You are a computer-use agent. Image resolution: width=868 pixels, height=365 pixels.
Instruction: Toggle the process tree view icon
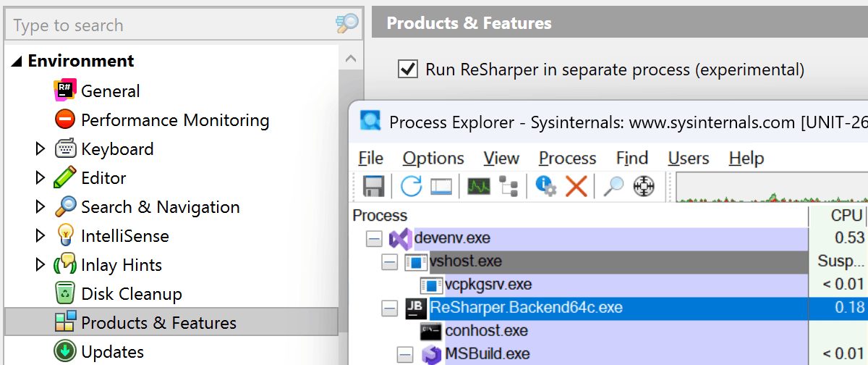tap(509, 186)
